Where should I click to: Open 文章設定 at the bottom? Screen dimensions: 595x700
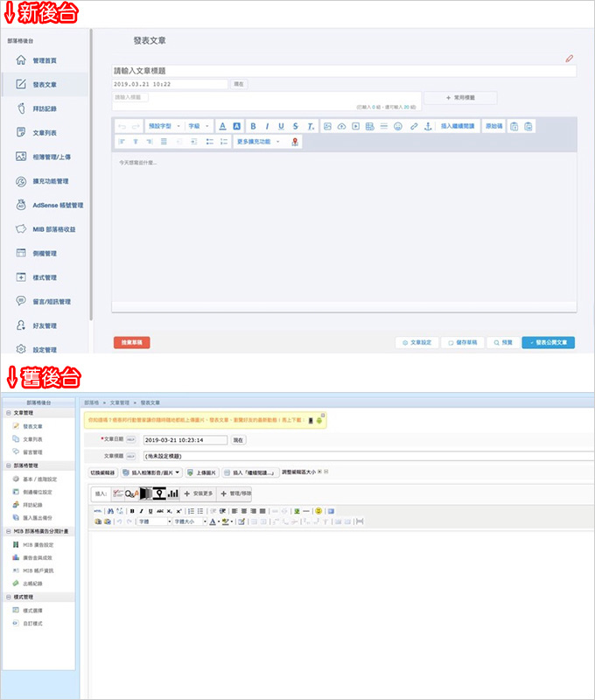click(x=416, y=342)
